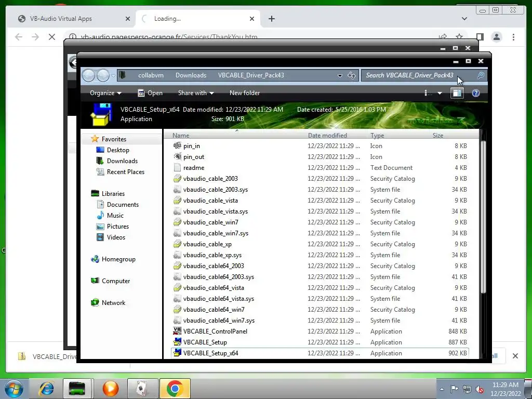Click the refresh button beside address bar
Screen dimensions: 532x399
point(352,75)
